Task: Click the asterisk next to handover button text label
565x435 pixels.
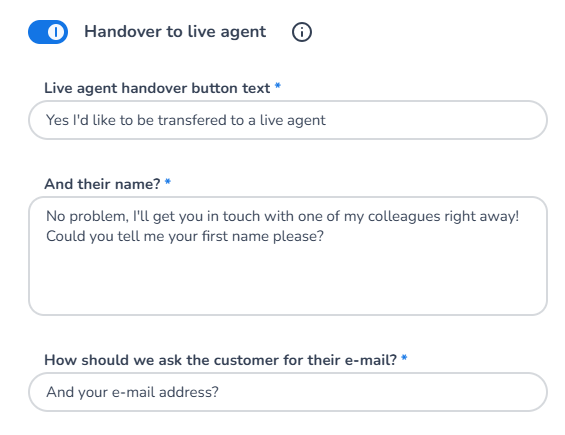Action: (x=277, y=86)
